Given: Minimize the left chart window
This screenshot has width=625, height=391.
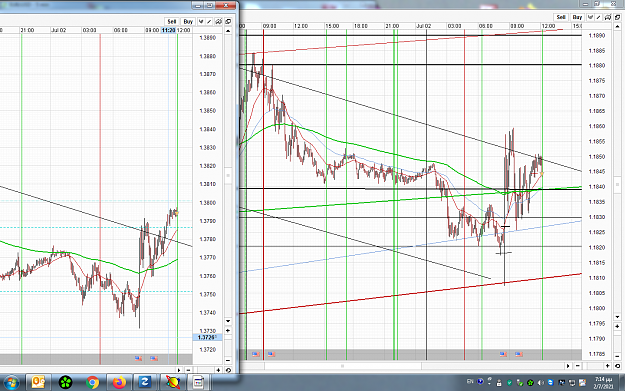Looking at the screenshot, I should (197, 5).
